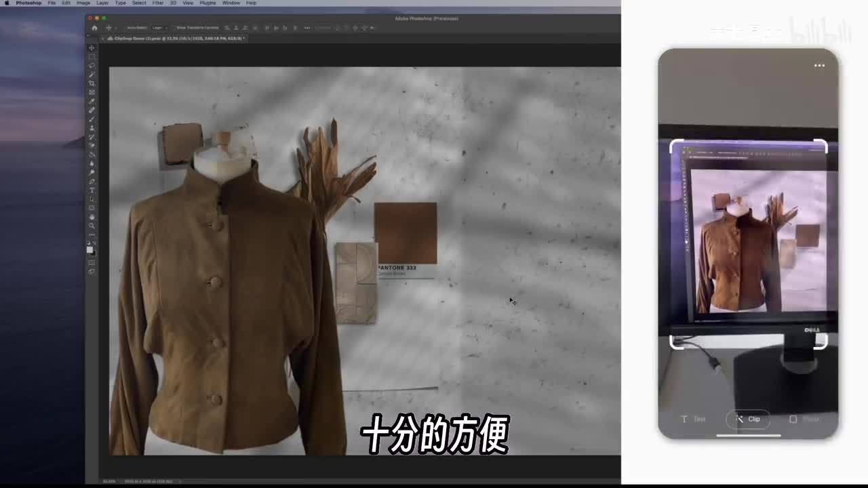Toggle the Auto-Select checkbox
Viewport: 868px width, 488px height.
click(x=125, y=28)
